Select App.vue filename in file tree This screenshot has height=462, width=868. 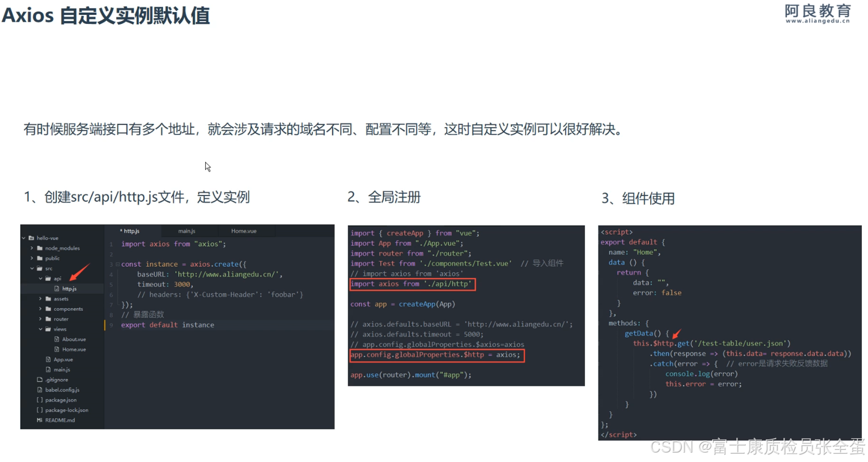click(64, 360)
